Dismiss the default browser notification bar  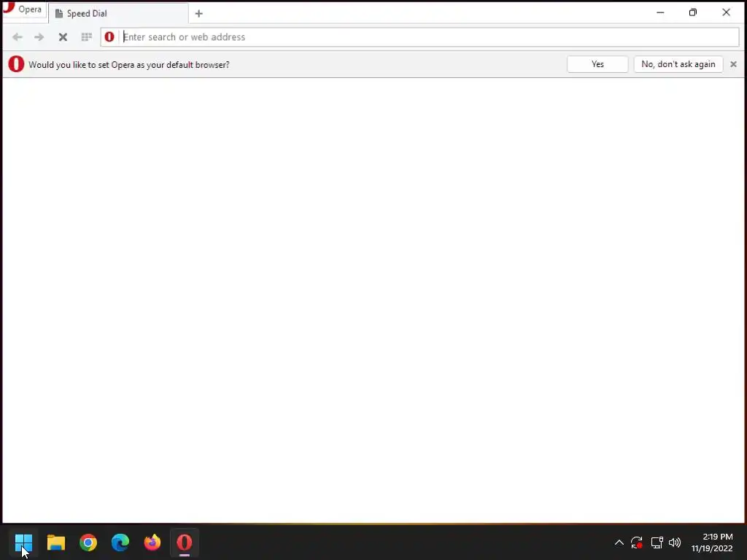[x=733, y=64]
